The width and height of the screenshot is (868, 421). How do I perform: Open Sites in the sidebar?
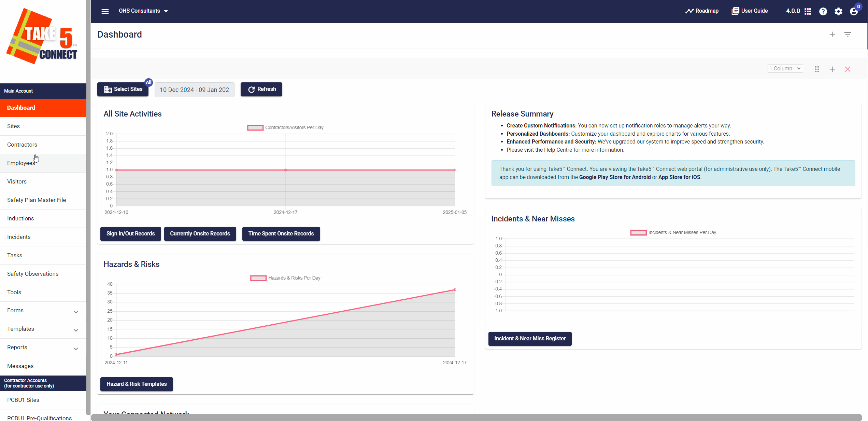[x=43, y=126]
